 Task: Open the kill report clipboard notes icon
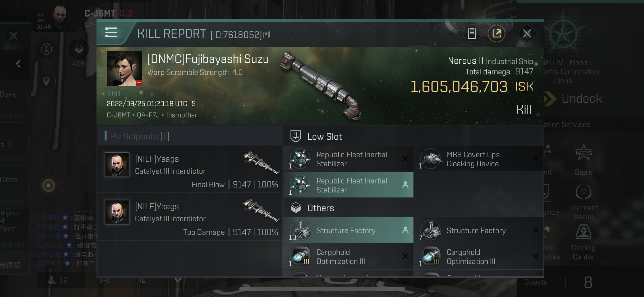tap(472, 34)
